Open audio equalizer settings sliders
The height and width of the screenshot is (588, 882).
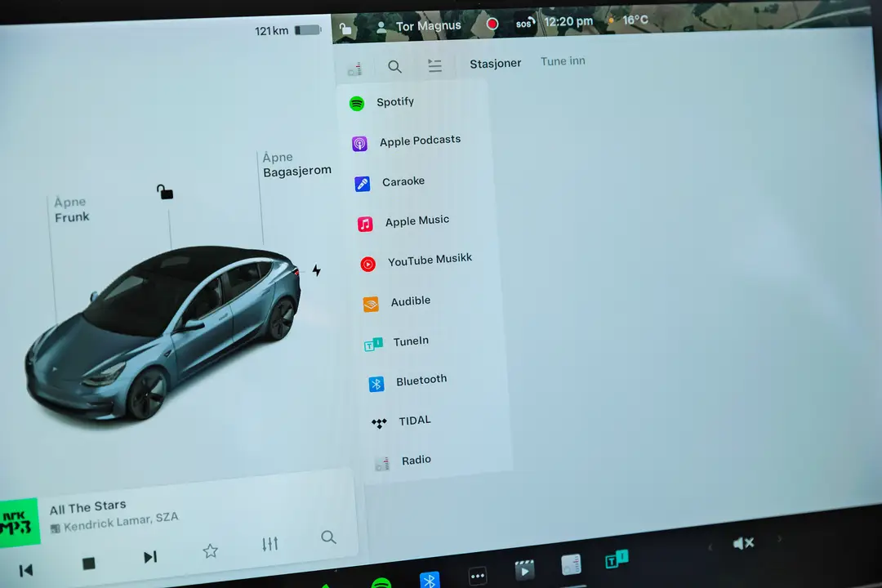tap(269, 544)
